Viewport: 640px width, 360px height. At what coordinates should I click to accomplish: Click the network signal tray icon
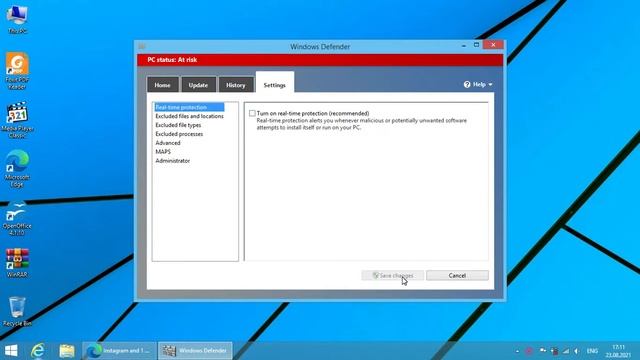(566, 351)
